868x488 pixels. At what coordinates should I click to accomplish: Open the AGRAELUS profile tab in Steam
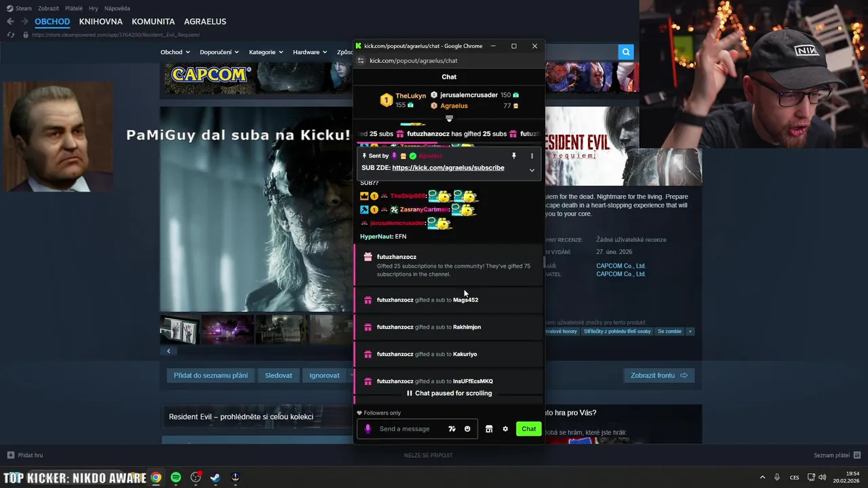pos(205,22)
